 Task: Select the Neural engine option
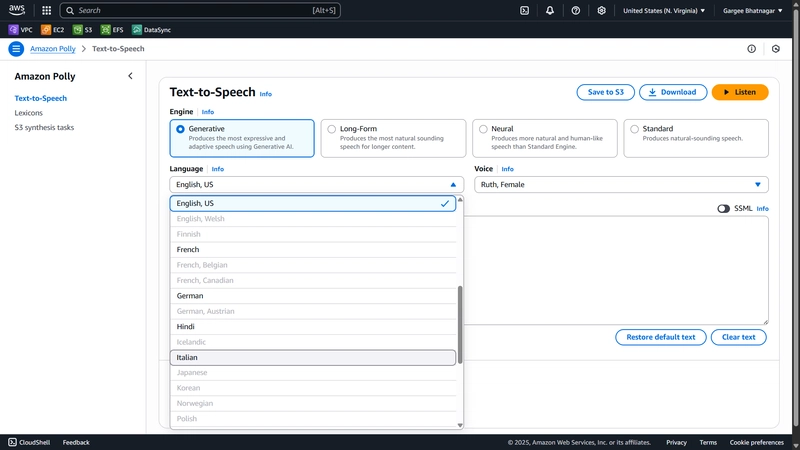click(x=545, y=138)
